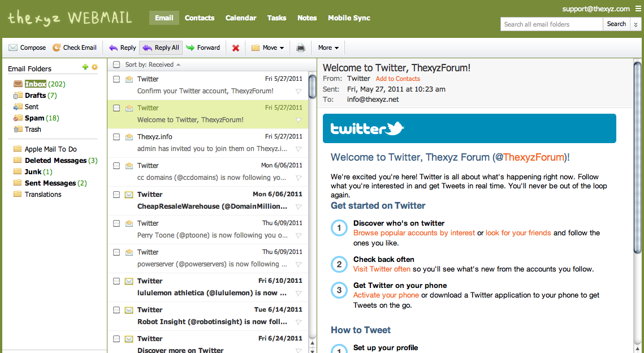Viewport: 644px width, 353px height.
Task: Click the Print icon
Action: pyautogui.click(x=301, y=48)
